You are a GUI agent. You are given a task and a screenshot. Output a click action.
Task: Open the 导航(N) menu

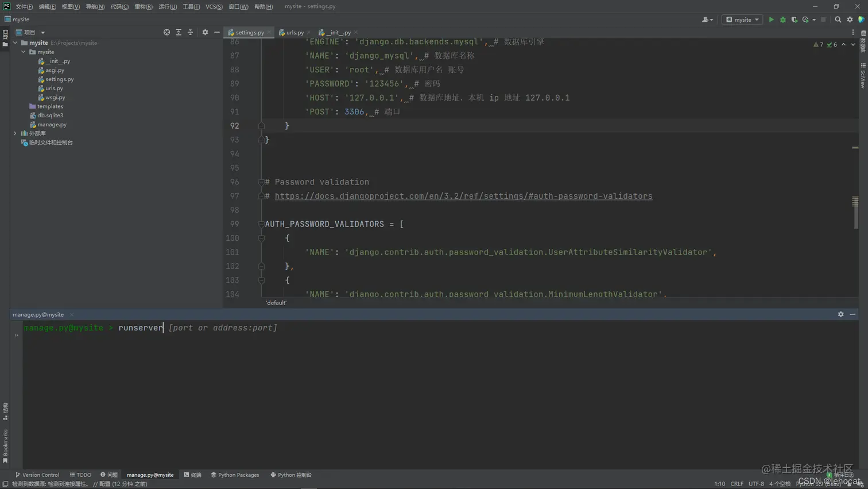[95, 6]
